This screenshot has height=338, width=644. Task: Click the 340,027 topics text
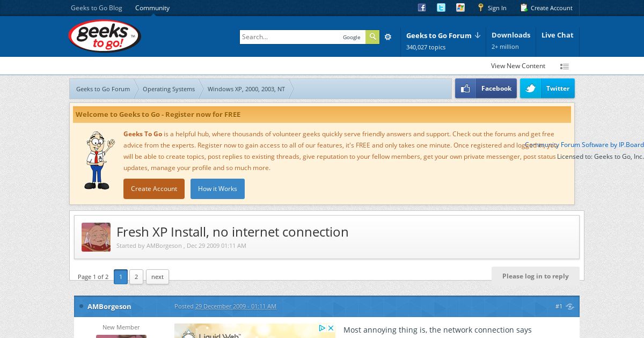[426, 47]
